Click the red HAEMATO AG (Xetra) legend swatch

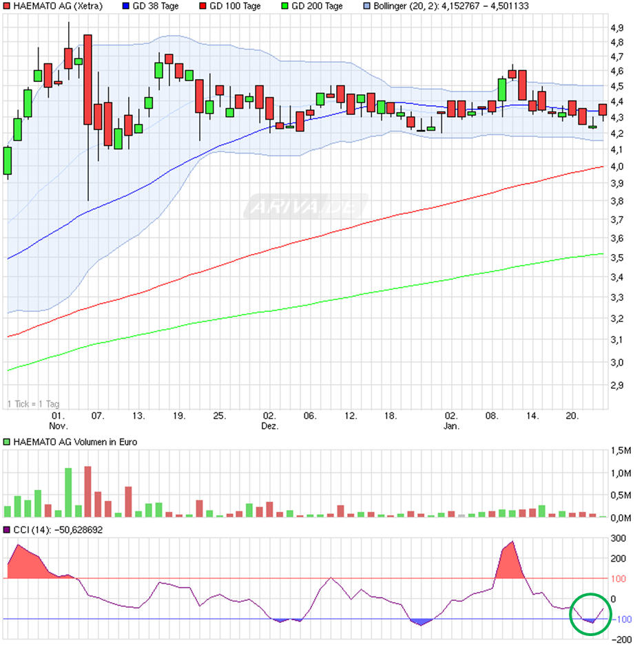[x=7, y=6]
